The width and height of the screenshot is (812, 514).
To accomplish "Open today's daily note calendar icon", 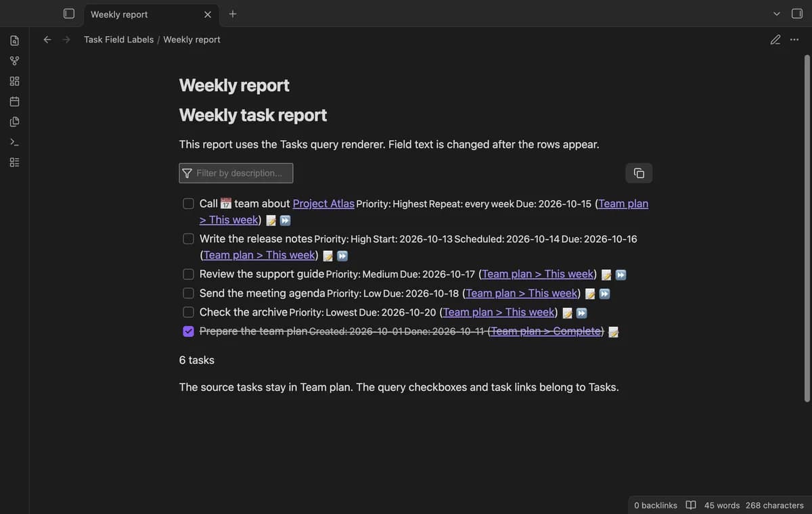I will [14, 101].
